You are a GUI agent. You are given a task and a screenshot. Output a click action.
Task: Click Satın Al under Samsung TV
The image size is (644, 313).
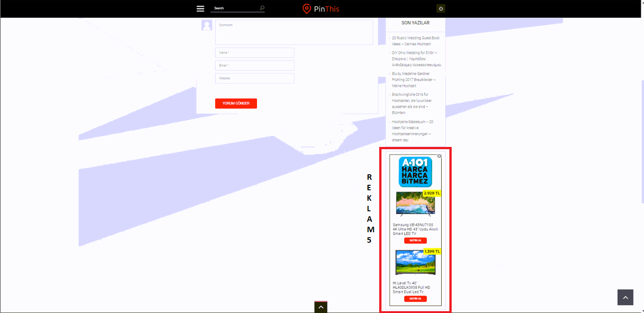pos(415,240)
